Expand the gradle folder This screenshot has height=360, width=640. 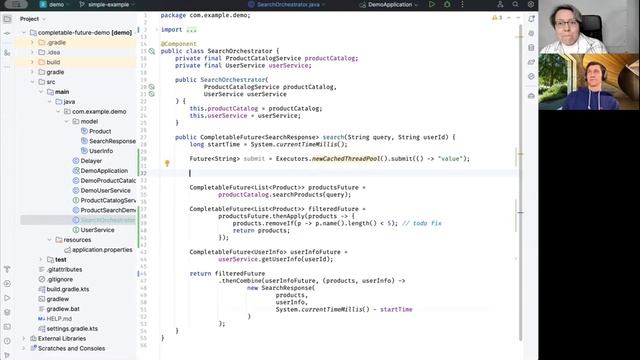pyautogui.click(x=32, y=72)
